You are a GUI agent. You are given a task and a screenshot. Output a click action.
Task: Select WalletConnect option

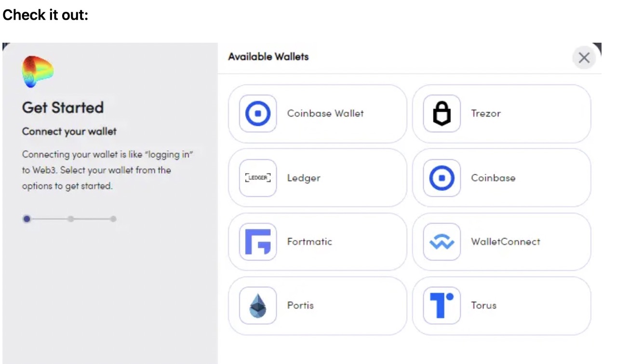pyautogui.click(x=501, y=242)
